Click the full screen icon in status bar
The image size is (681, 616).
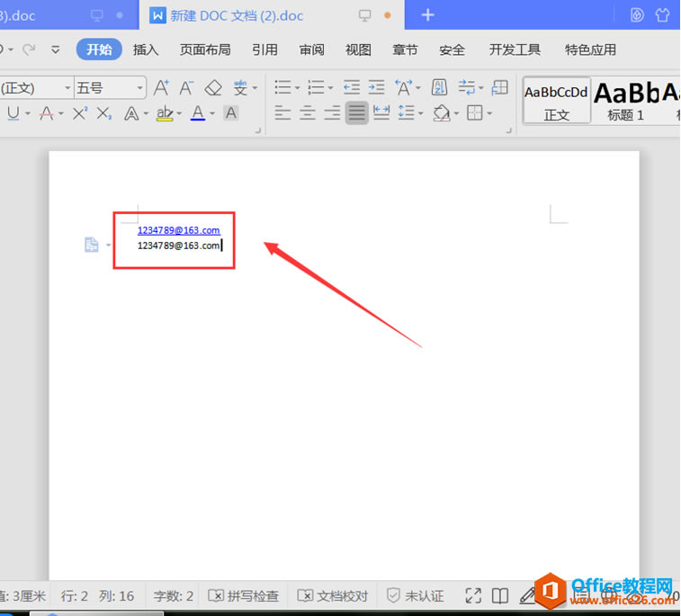point(473,595)
